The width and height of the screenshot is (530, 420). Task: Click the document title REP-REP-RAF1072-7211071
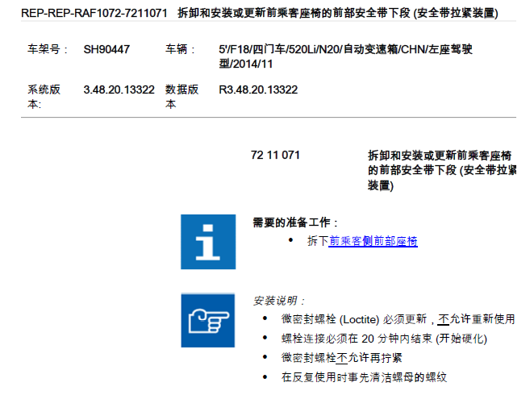94,13
